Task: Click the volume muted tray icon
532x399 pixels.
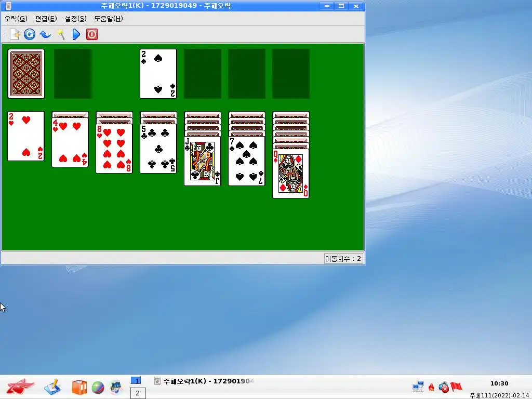Action: click(444, 387)
